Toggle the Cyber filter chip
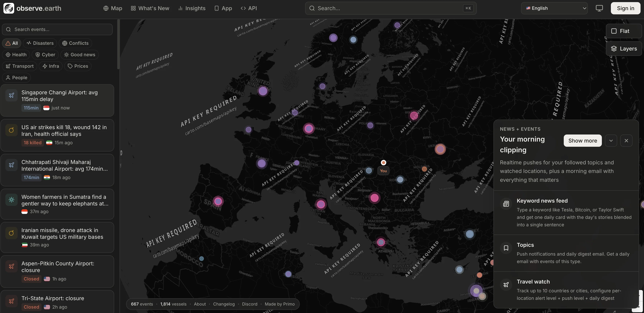This screenshot has width=644, height=313. pos(45,55)
